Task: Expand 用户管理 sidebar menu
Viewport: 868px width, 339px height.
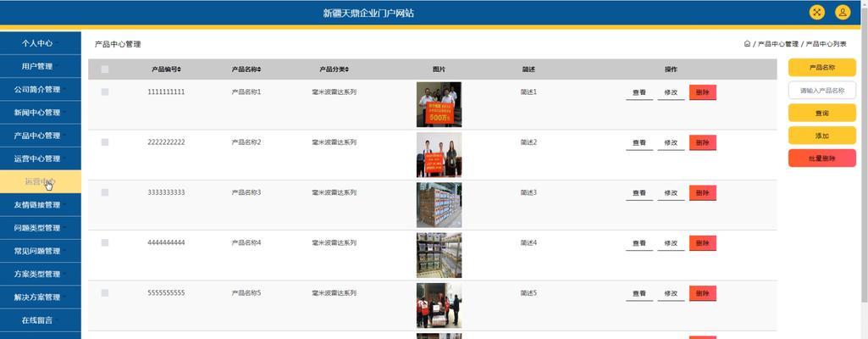Action: click(41, 66)
